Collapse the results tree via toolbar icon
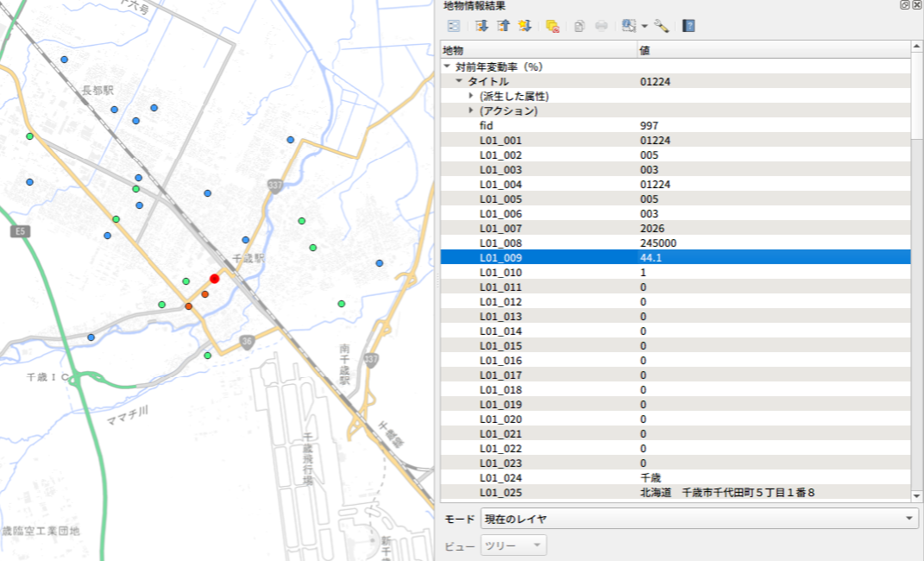The width and height of the screenshot is (924, 561). tap(503, 26)
